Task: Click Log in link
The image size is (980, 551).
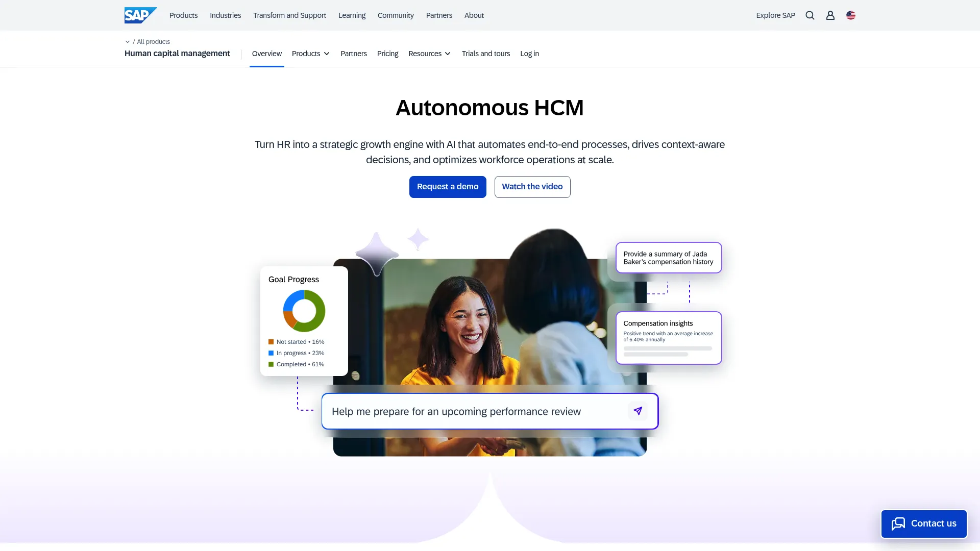Action: click(x=529, y=54)
